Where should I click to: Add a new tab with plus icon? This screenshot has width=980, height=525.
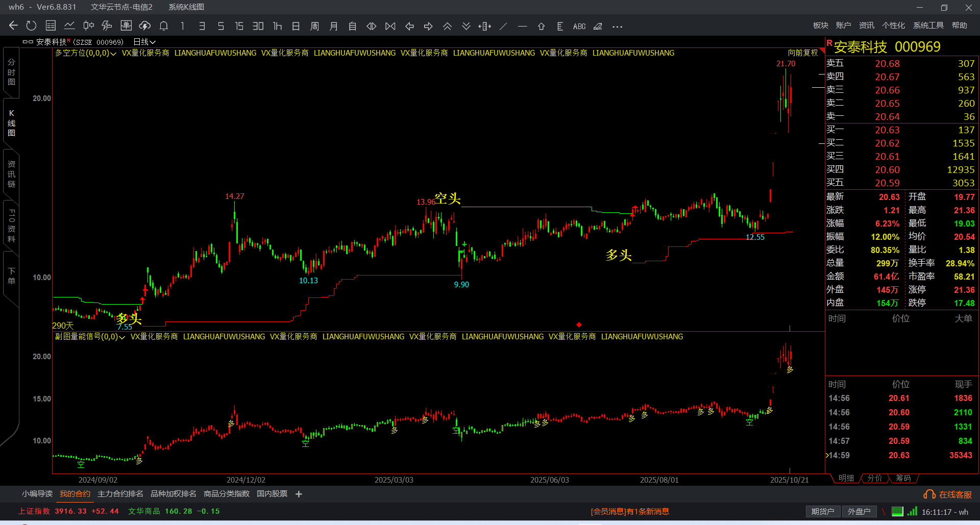pos(299,494)
